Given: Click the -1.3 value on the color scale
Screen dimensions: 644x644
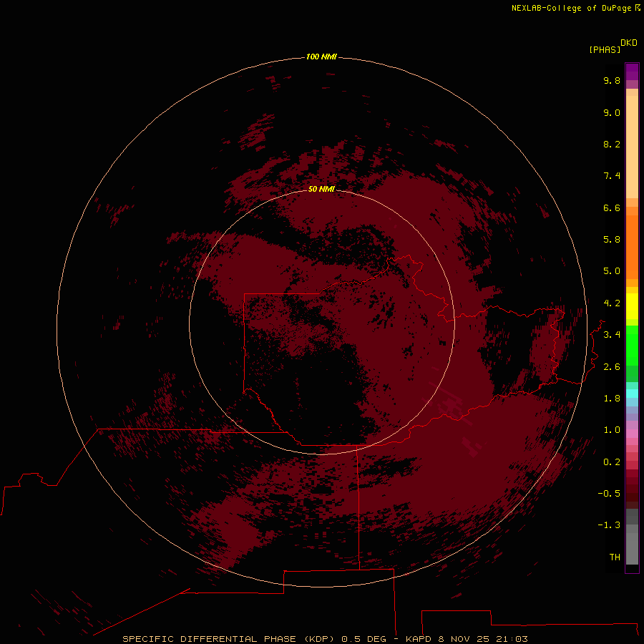Looking at the screenshot, I should point(609,525).
